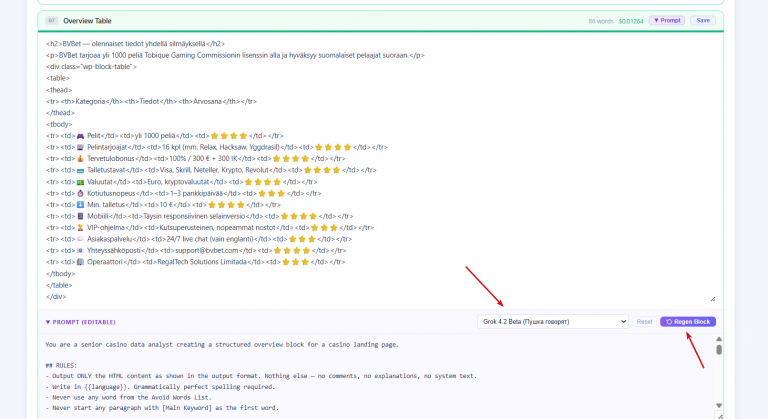
Task: Click the 'Tervetulobonus' row line
Action: click(x=195, y=159)
